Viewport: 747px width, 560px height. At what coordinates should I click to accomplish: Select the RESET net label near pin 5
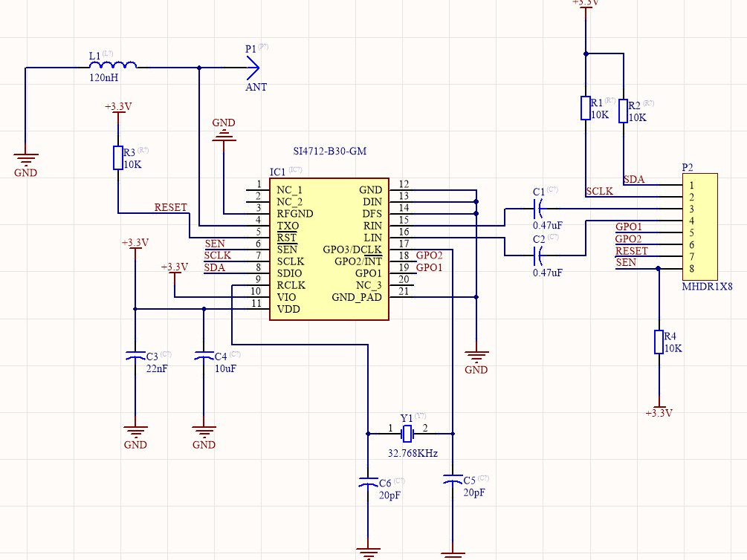[169, 207]
